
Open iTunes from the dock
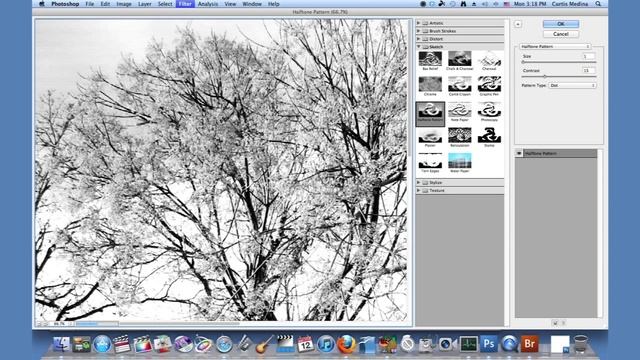[x=326, y=344]
